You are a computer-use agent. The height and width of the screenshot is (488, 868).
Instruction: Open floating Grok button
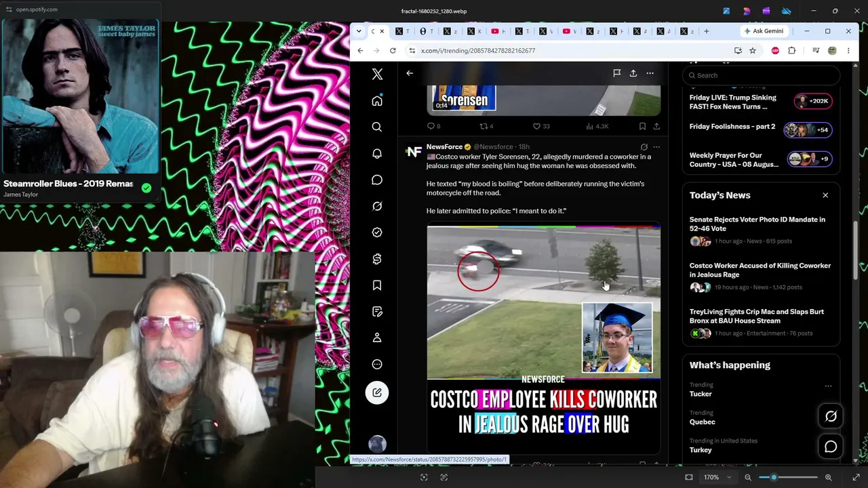(x=831, y=416)
